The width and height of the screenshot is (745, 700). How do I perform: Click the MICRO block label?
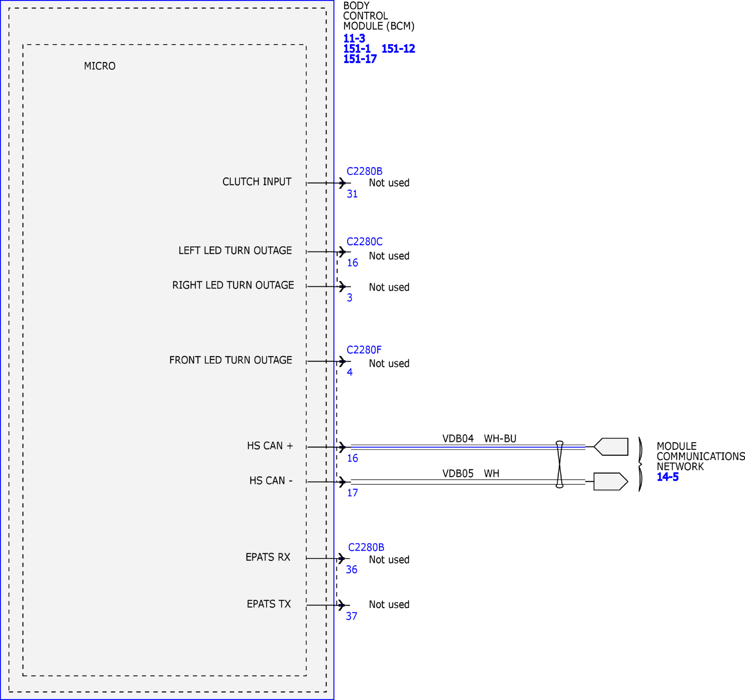(x=100, y=66)
